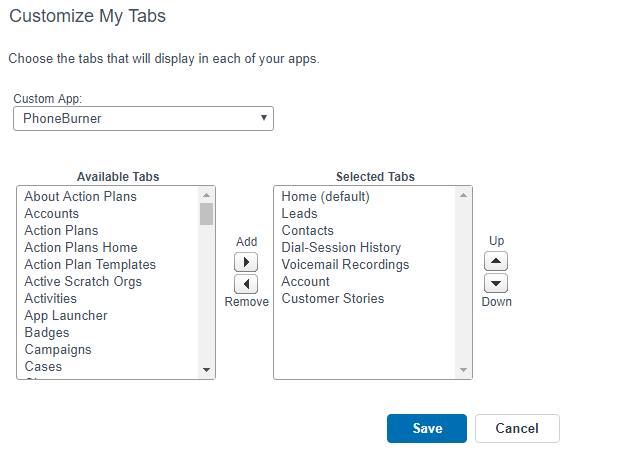Select Activities in Available Tabs

point(51,299)
